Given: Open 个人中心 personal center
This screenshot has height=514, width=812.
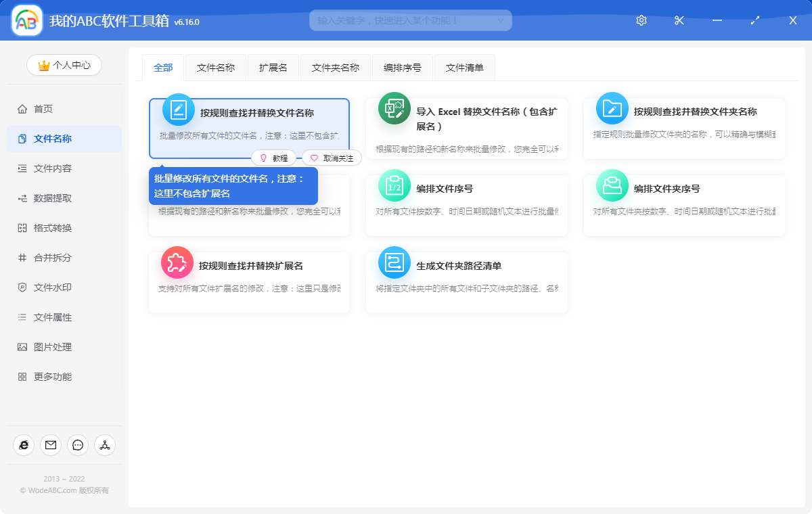Looking at the screenshot, I should [64, 65].
